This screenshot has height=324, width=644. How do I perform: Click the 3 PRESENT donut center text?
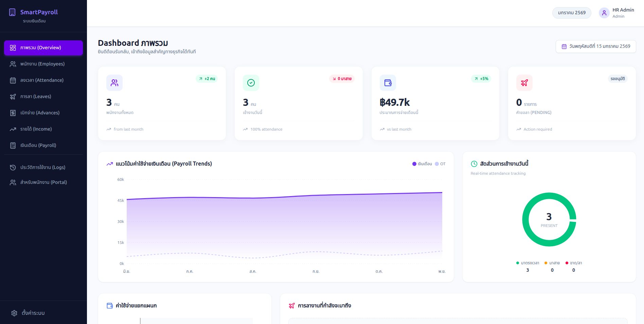(x=549, y=220)
